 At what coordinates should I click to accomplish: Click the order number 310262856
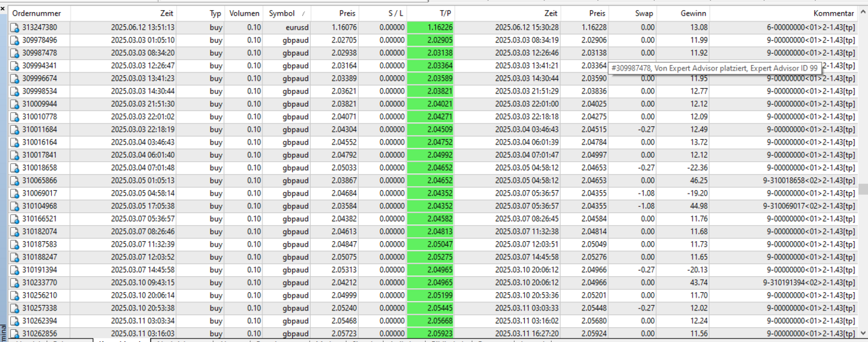[x=40, y=334]
